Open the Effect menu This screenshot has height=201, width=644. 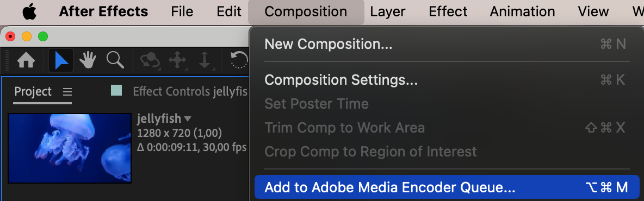pyautogui.click(x=448, y=11)
